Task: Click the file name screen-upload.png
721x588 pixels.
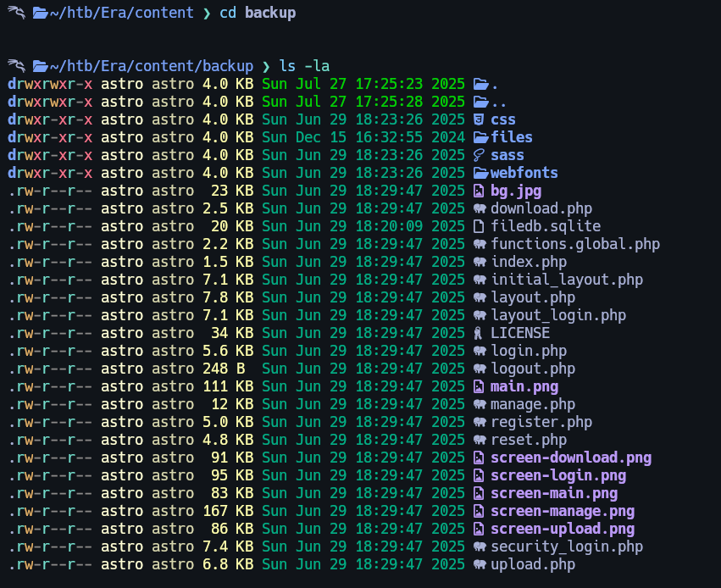Action: click(563, 530)
